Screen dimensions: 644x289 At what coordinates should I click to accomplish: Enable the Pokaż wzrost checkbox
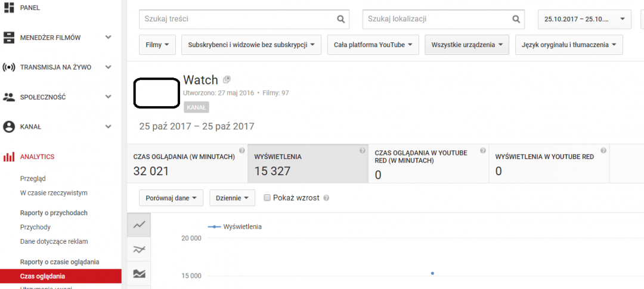tap(267, 198)
